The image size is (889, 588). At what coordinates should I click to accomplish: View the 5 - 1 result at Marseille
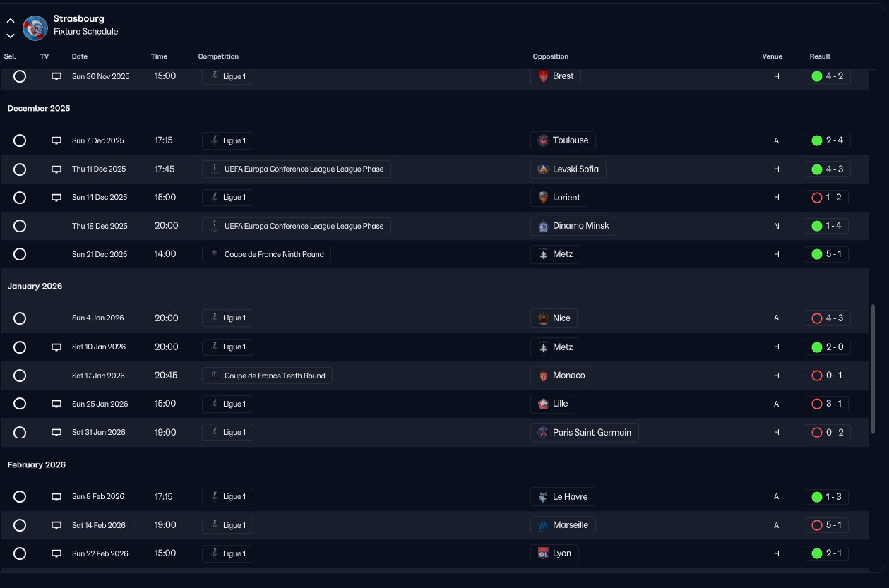[x=827, y=525]
